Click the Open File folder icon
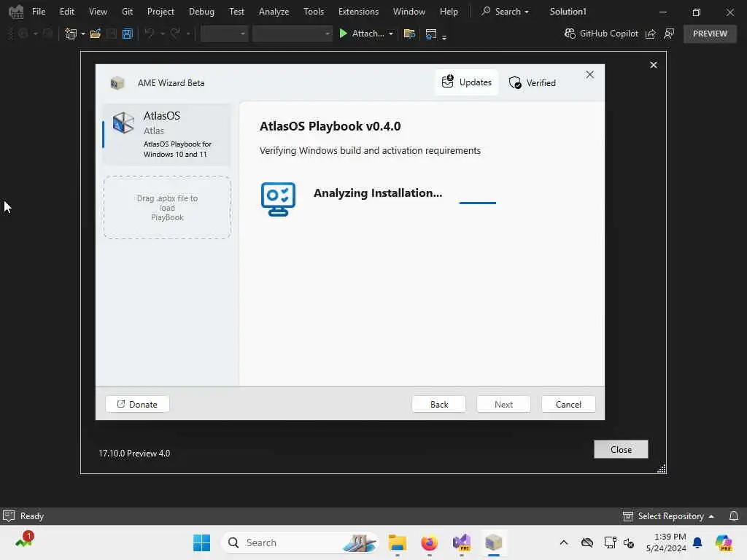This screenshot has height=560, width=747. 96,34
